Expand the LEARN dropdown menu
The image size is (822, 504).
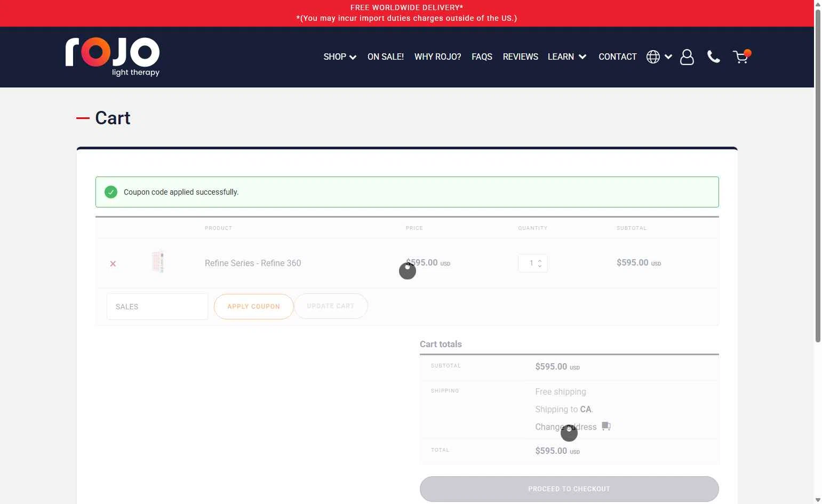(567, 57)
